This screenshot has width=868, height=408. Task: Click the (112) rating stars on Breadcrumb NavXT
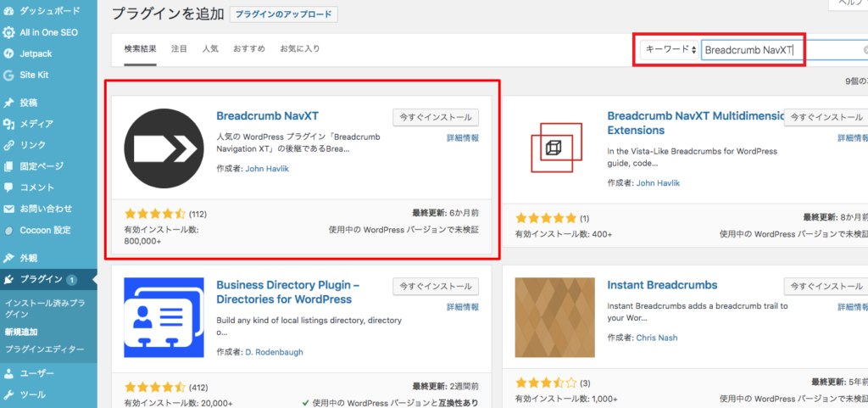155,214
